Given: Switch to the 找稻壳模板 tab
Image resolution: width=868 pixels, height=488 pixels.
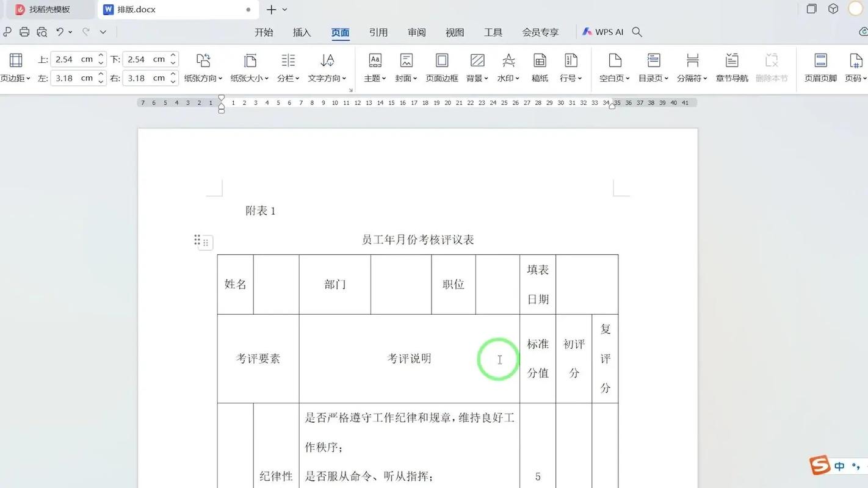Looking at the screenshot, I should pos(49,9).
